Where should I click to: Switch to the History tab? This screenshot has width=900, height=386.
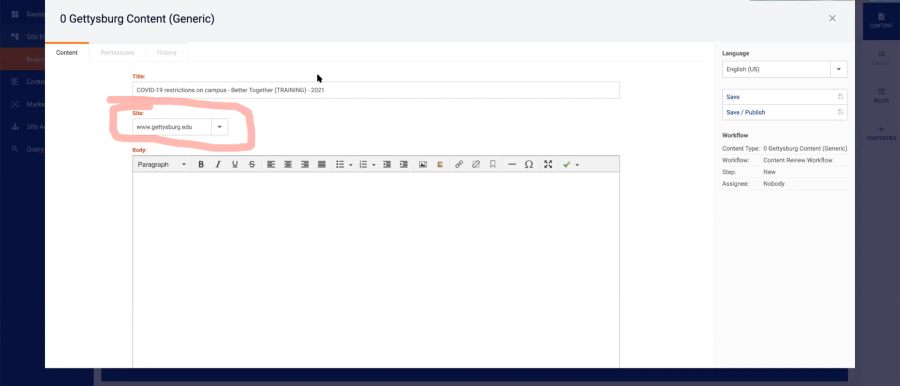(166, 52)
